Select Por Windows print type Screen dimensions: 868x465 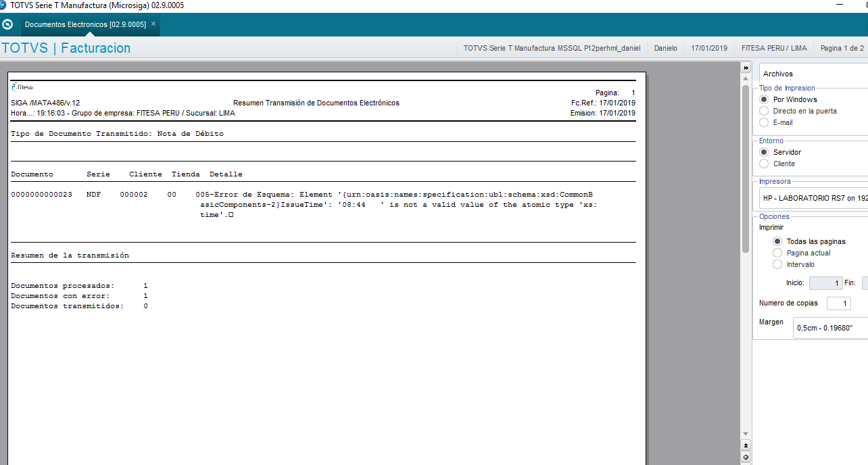788,99
